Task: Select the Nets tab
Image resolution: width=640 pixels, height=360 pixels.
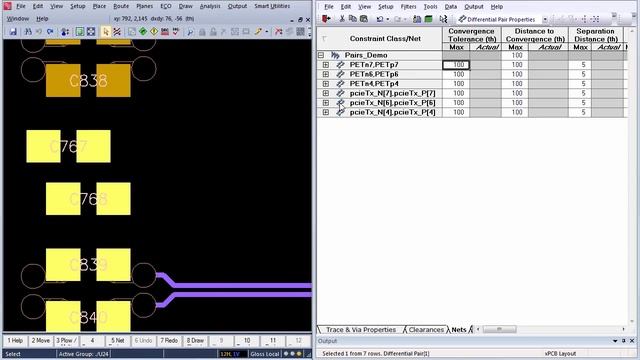Action: point(459,329)
